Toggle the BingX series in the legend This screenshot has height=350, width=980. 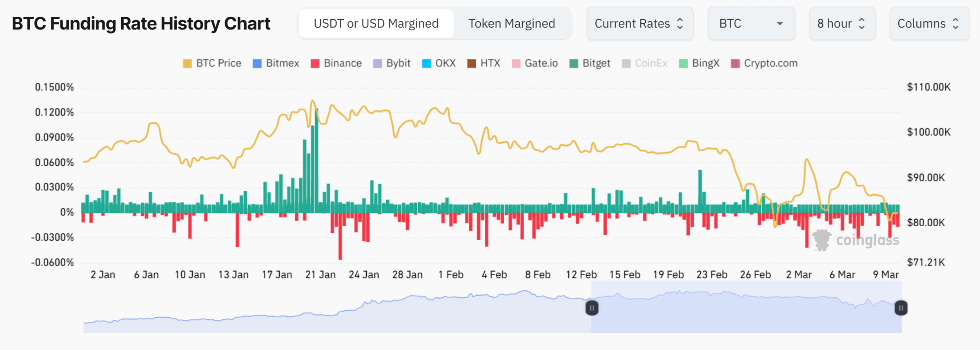(699, 63)
